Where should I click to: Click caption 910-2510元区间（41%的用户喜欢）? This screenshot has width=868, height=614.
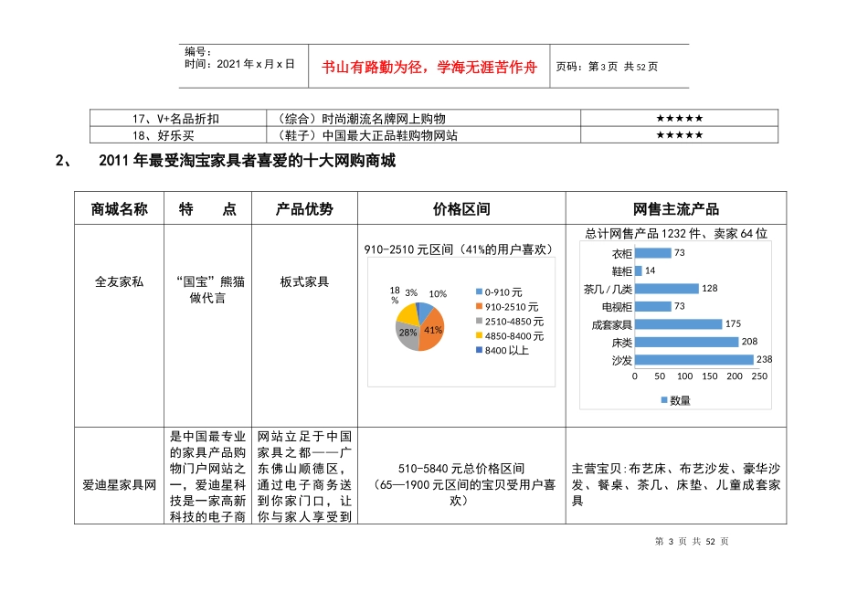click(460, 249)
